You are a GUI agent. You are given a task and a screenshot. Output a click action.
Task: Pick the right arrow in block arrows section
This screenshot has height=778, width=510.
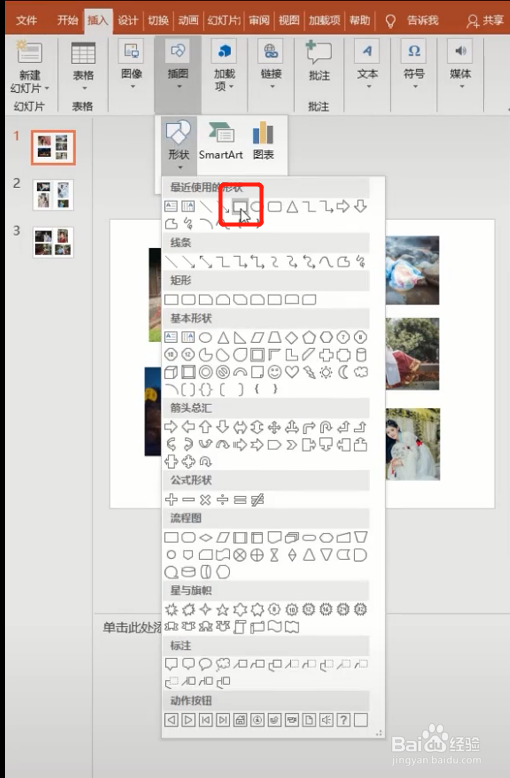(x=171, y=427)
